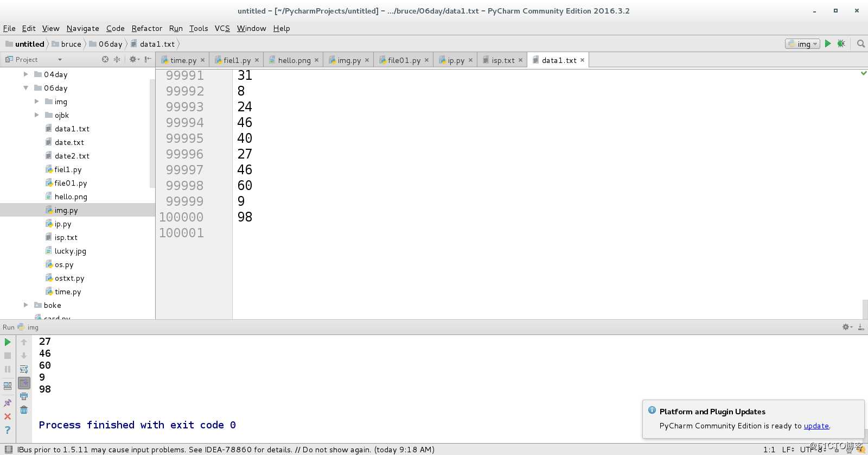Click 'Process finished with exit code 0' text

[137, 425]
